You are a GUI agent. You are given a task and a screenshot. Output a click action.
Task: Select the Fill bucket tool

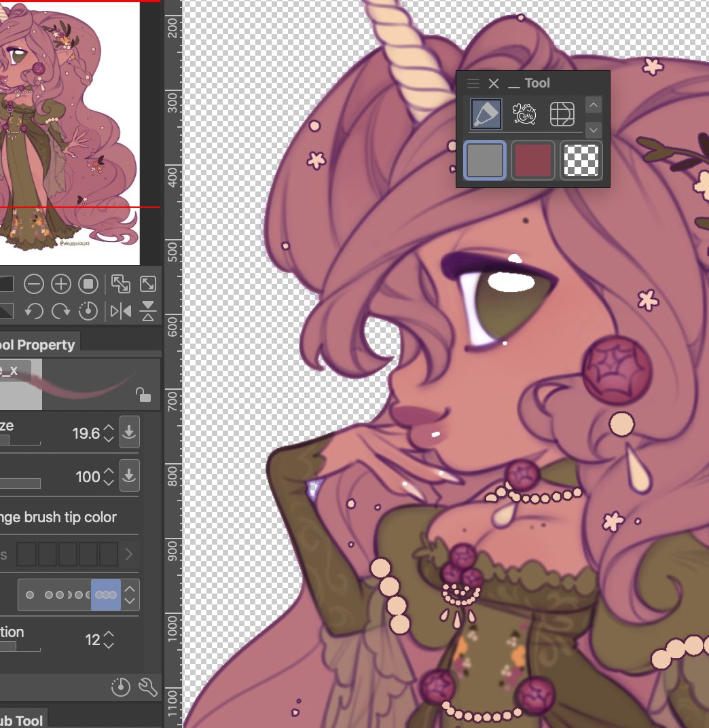tap(486, 114)
